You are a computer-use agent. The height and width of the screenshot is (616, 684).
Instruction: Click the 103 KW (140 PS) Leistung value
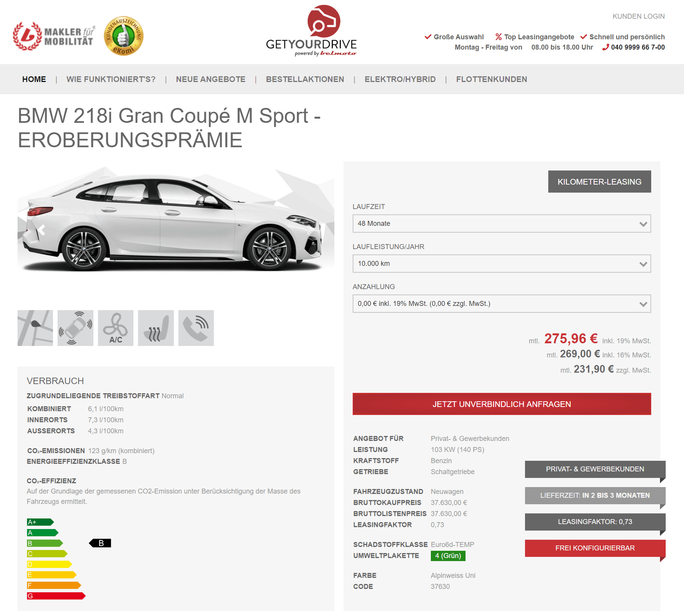pyautogui.click(x=458, y=450)
